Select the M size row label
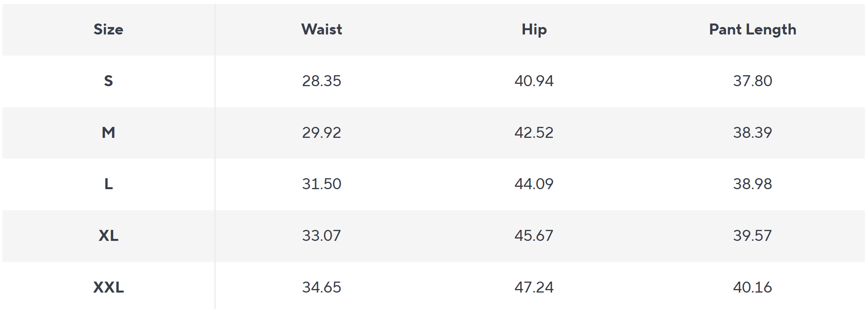The width and height of the screenshot is (868, 309). [x=109, y=132]
